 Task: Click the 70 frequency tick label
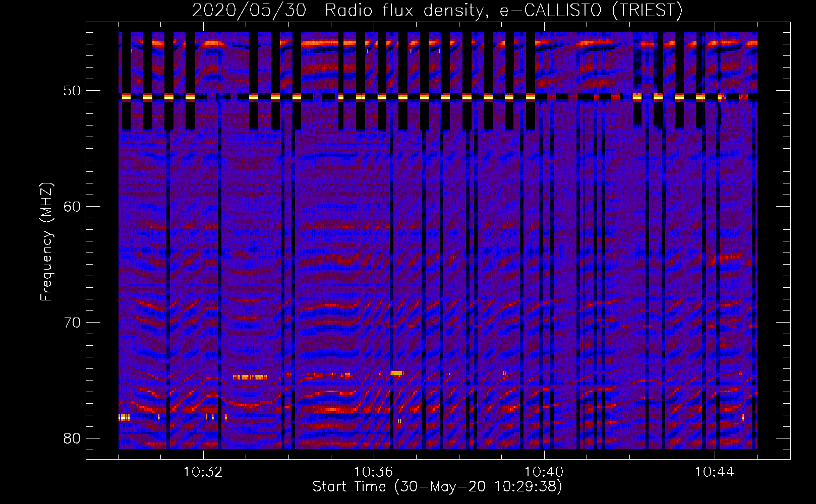tap(72, 323)
